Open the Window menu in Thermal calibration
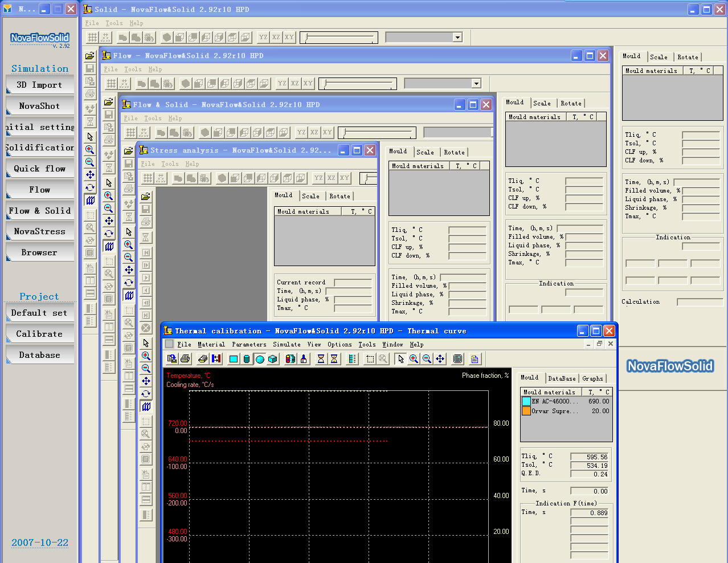This screenshot has height=563, width=728. click(392, 345)
